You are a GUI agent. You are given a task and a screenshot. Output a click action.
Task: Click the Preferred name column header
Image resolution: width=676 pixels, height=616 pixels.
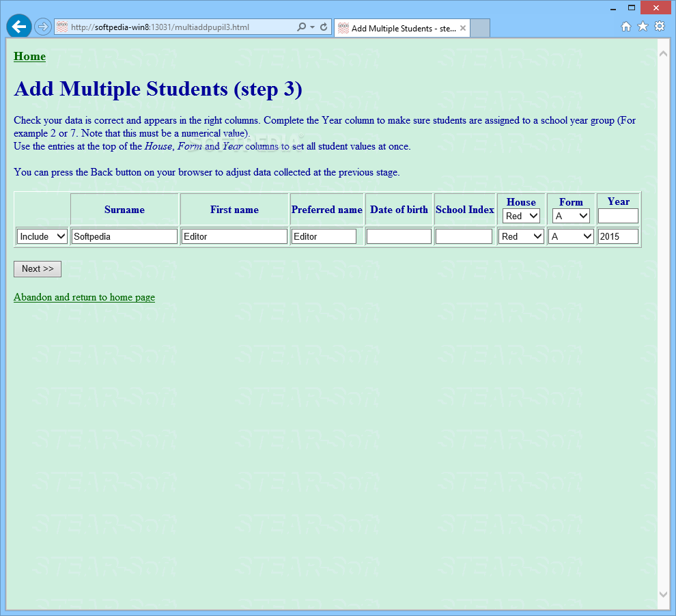[x=327, y=210]
